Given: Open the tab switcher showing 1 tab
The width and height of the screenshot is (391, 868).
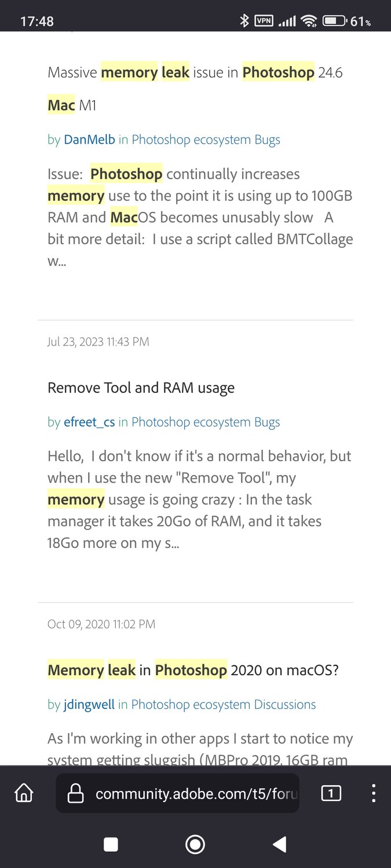Looking at the screenshot, I should [x=331, y=793].
